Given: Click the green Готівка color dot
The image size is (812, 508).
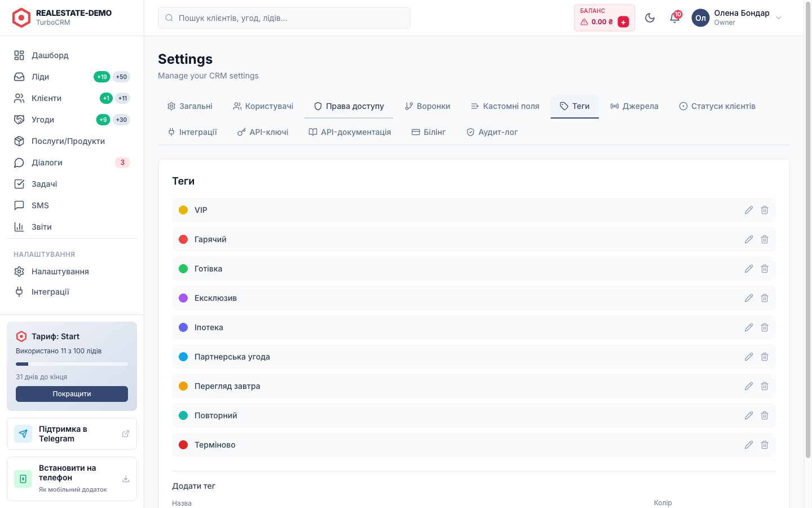Looking at the screenshot, I should pos(183,269).
